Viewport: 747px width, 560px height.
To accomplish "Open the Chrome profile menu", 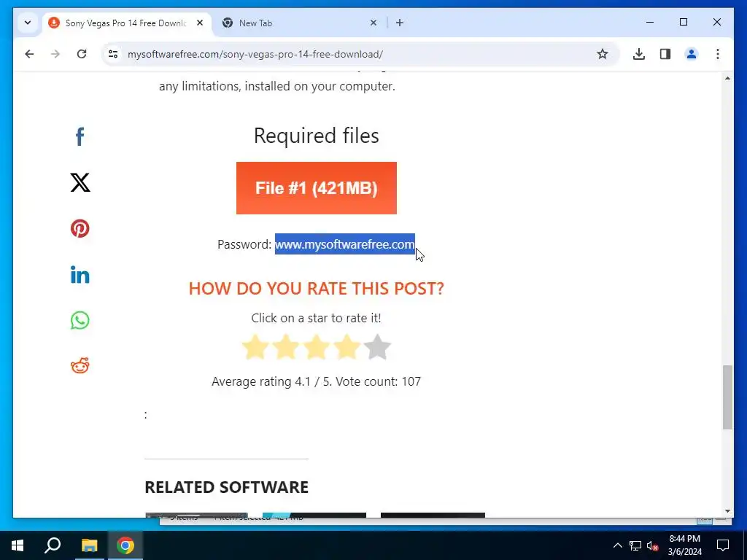I will coord(692,54).
